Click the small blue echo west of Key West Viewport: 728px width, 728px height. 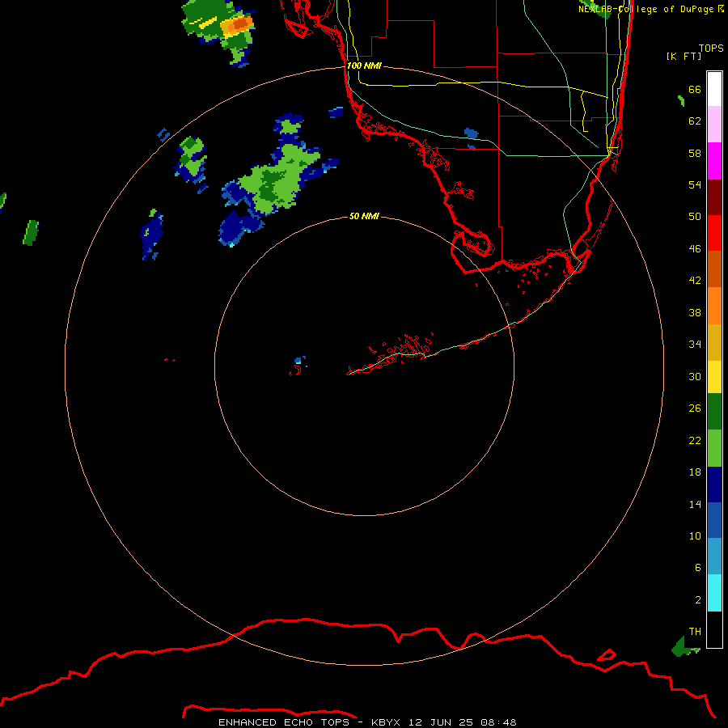(299, 360)
